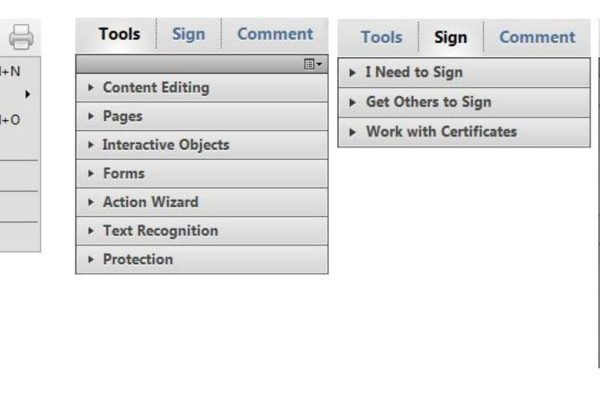Open the Action Wizard section

pos(150,202)
